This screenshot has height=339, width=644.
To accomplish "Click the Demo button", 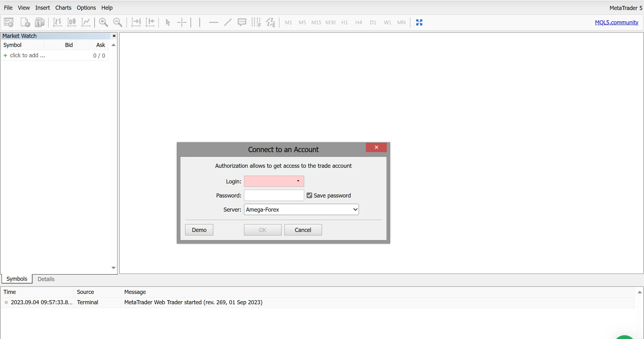I will 199,230.
